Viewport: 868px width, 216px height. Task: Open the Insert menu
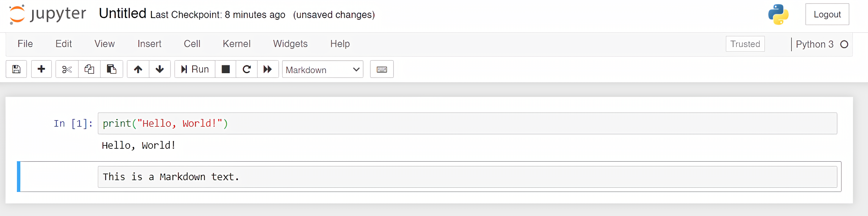click(x=149, y=44)
